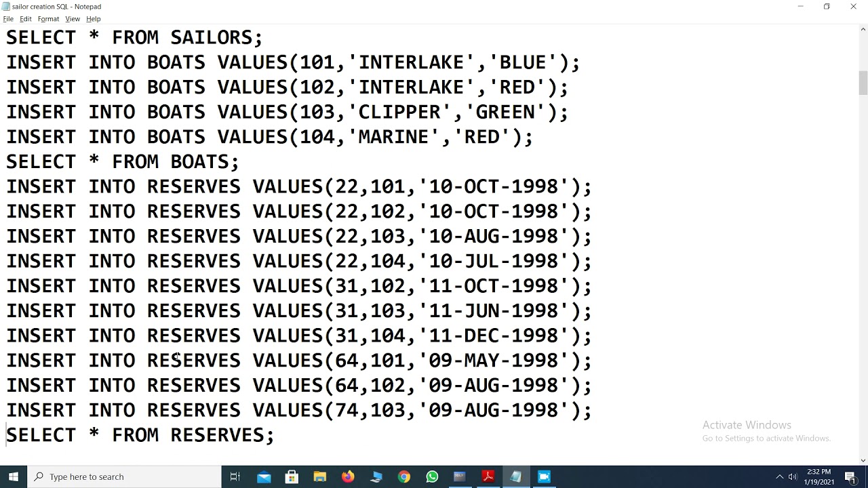The image size is (868, 488).
Task: Click the scroll-down arrow of vertical scrollbar
Action: coord(863,460)
